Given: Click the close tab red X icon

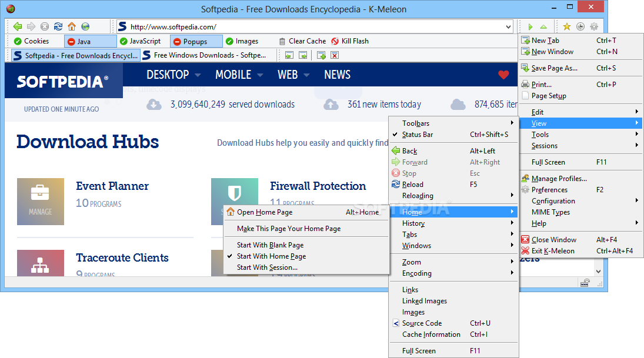Looking at the screenshot, I should tap(335, 55).
